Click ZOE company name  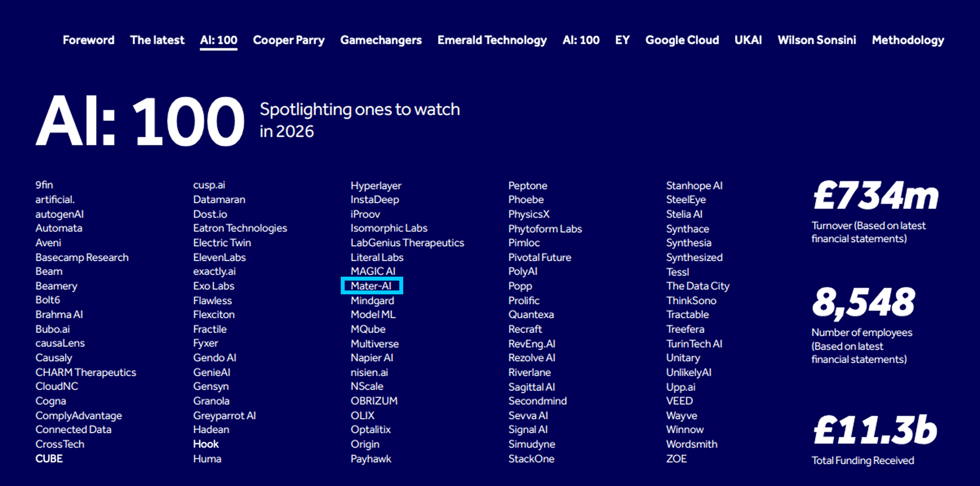pyautogui.click(x=676, y=459)
